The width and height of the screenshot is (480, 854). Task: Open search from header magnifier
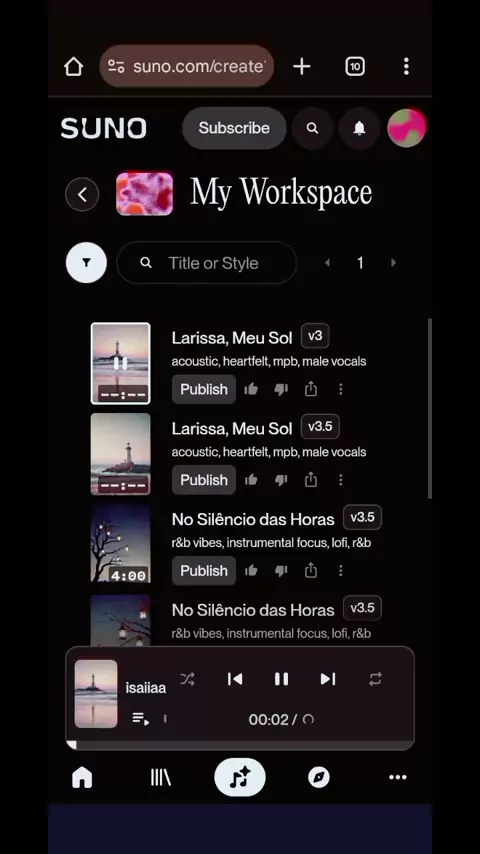312,128
